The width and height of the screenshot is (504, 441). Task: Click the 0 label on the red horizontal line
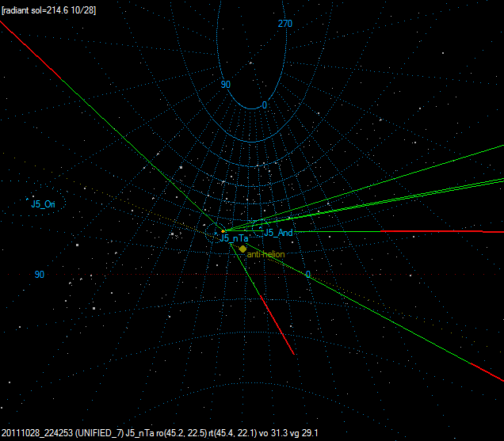[x=308, y=274]
